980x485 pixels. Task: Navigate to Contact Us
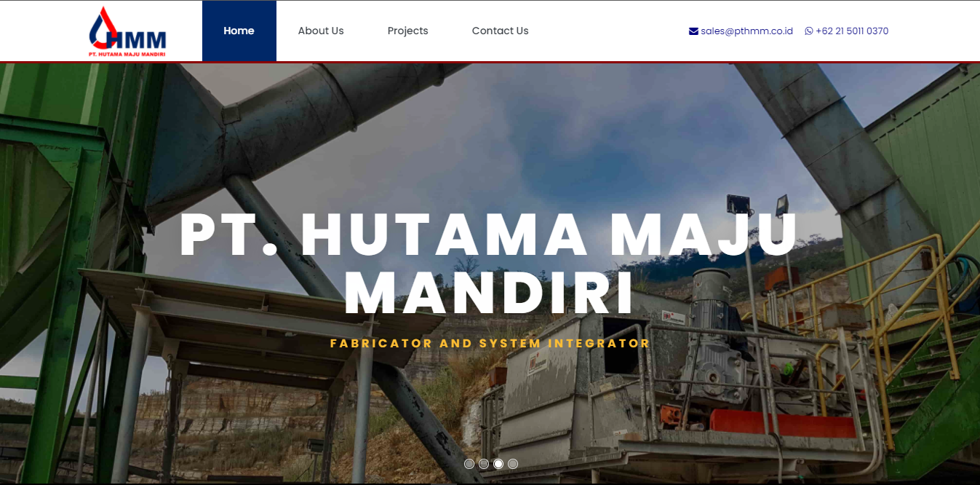click(500, 31)
